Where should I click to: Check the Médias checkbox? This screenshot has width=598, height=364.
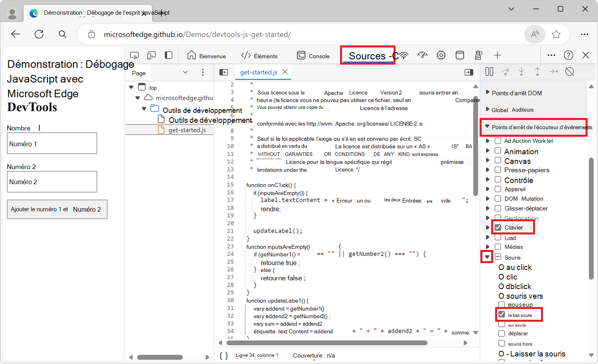click(498, 247)
